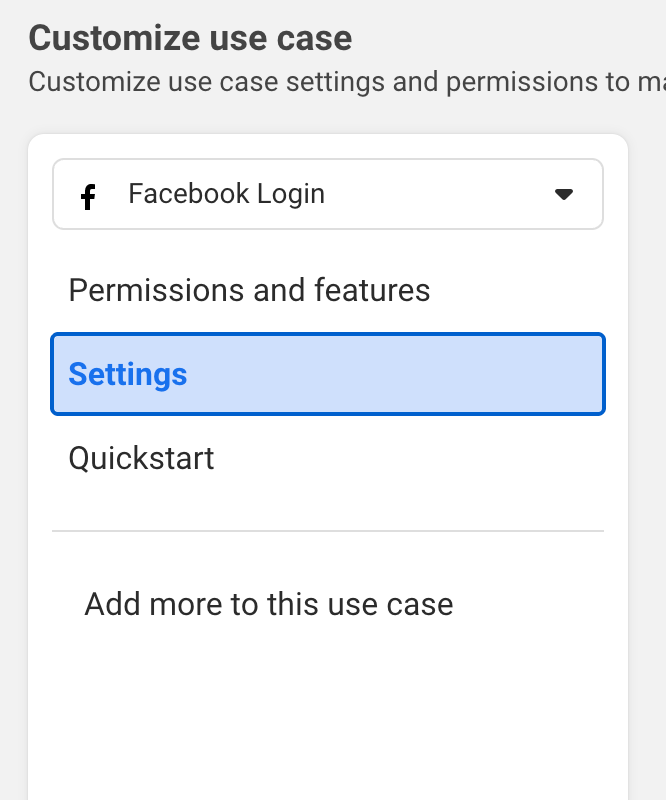
Task: Go to the Quickstart section
Action: click(141, 459)
